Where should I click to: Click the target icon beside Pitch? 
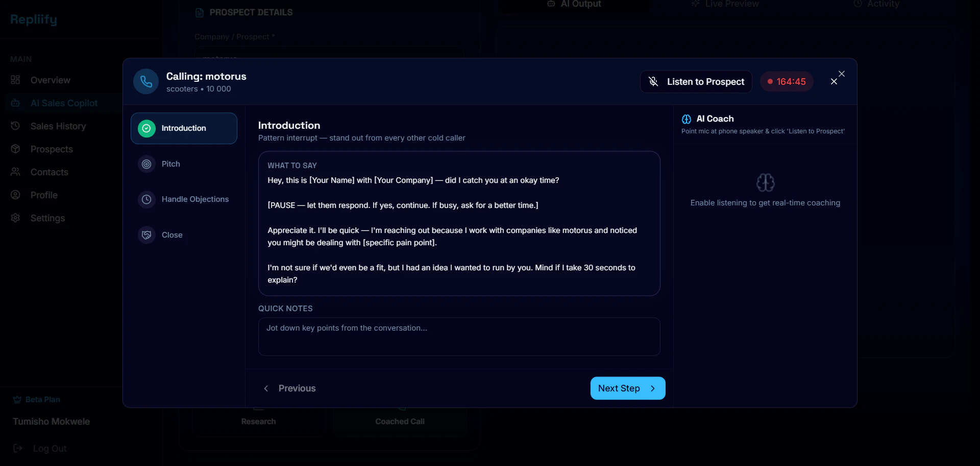[146, 164]
